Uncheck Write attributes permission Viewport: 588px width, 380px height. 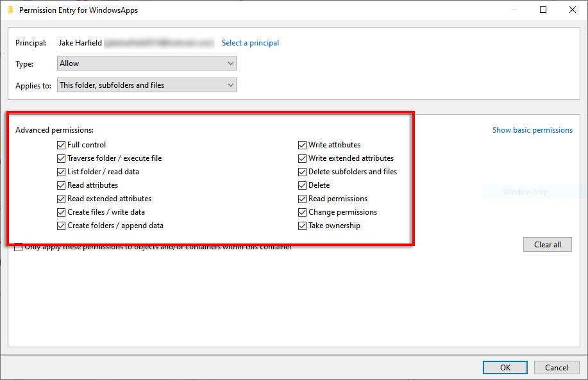click(x=303, y=145)
